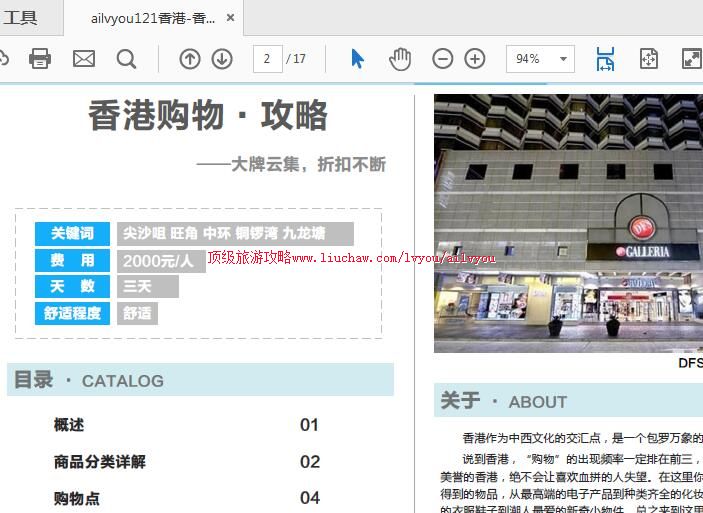The height and width of the screenshot is (513, 703).
Task: Zoom in with the plus icon
Action: click(475, 59)
